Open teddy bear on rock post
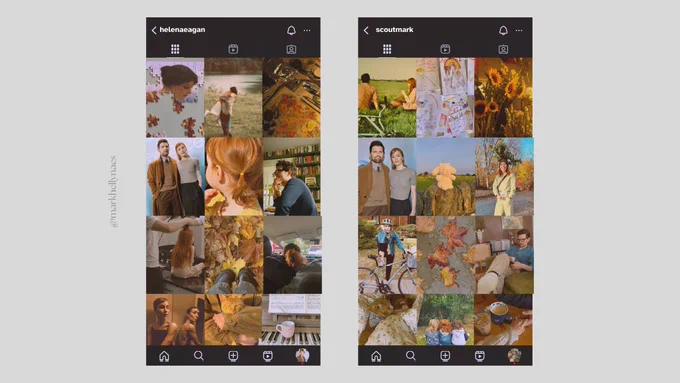This screenshot has height=383, width=680. 445,177
